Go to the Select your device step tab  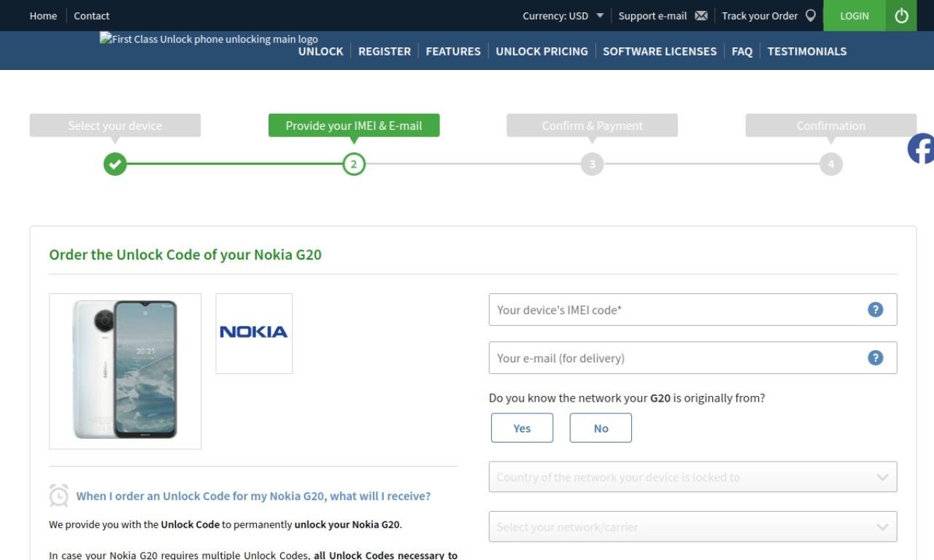point(115,125)
